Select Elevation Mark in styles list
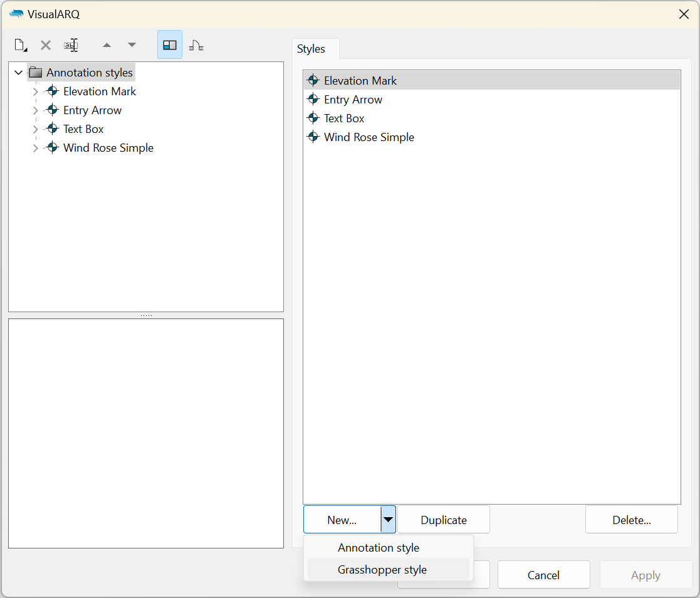Image resolution: width=700 pixels, height=598 pixels. pyautogui.click(x=492, y=80)
